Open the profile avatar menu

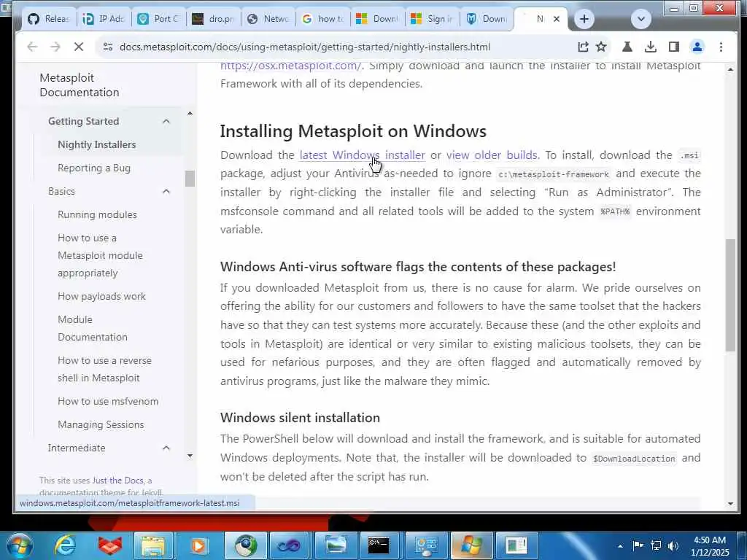[x=697, y=47]
